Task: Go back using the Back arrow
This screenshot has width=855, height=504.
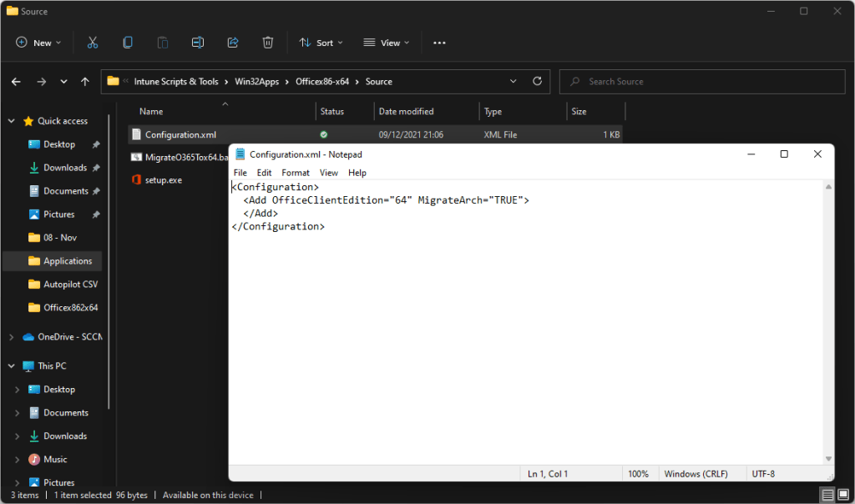Action: pyautogui.click(x=16, y=82)
